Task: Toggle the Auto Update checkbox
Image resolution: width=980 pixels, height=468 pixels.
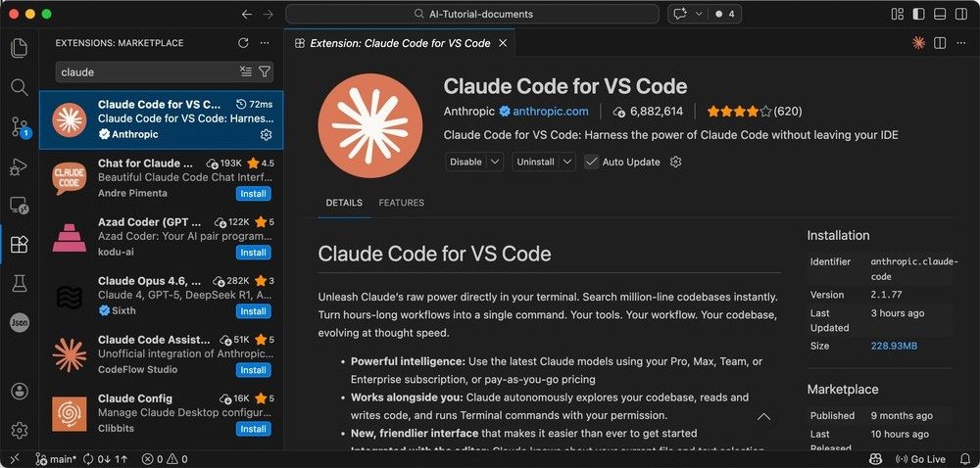Action: 592,162
